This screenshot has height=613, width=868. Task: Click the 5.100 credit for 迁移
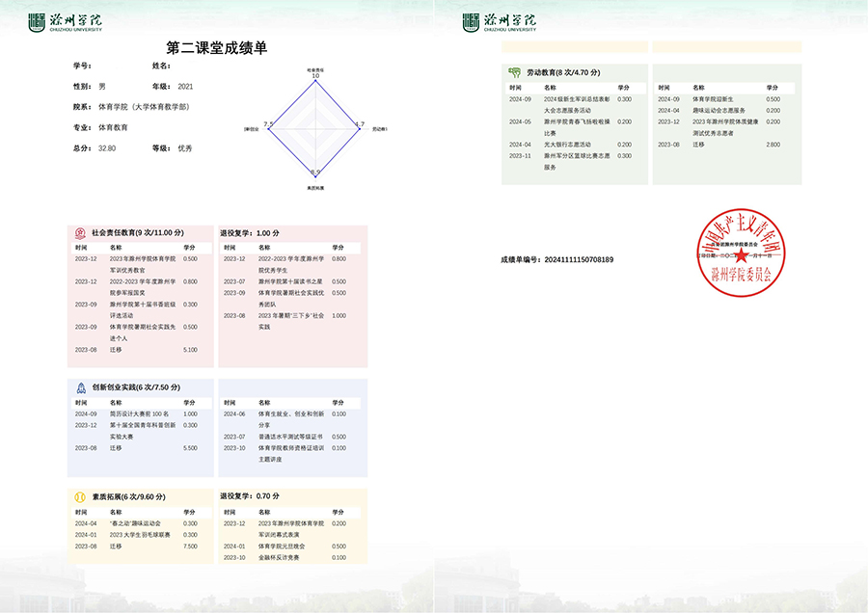tap(190, 350)
